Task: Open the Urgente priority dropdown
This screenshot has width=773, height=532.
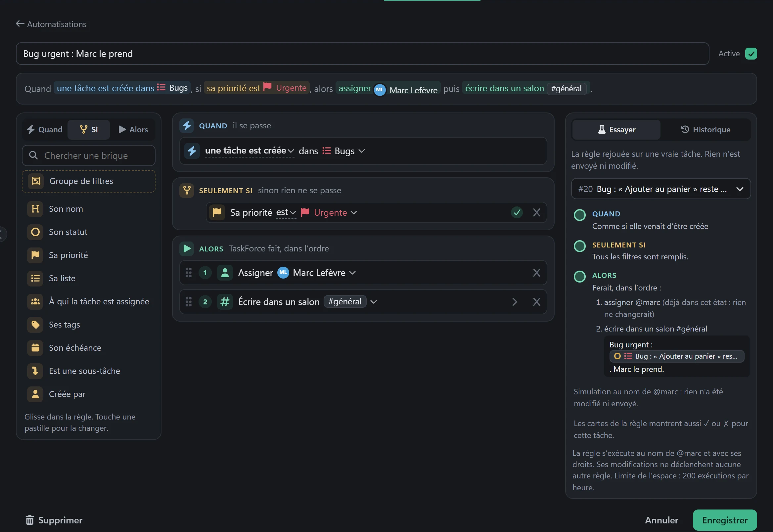Action: click(x=329, y=213)
